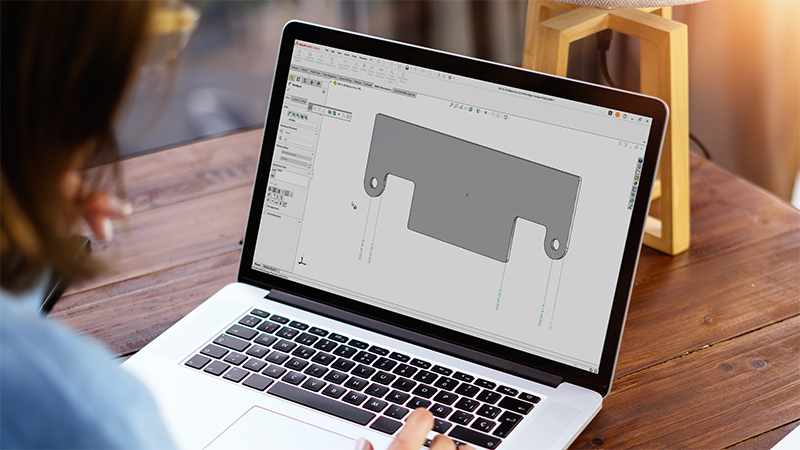Viewport: 800px width, 450px height.
Task: Click the origin point on the part face
Action: (x=467, y=195)
